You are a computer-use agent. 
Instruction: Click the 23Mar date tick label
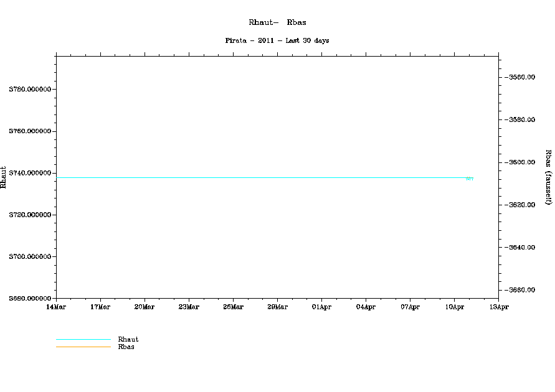189,307
